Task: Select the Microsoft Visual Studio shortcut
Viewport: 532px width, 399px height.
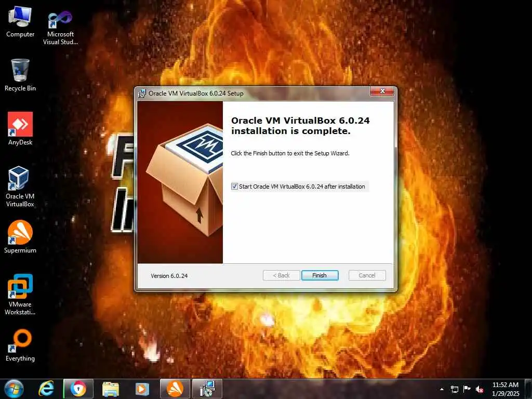Action: click(x=60, y=28)
